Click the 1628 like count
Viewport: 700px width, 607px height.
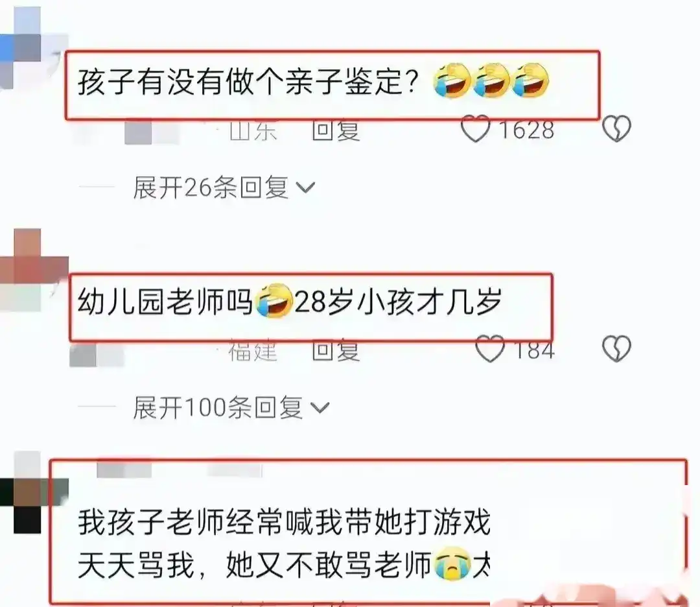pos(527,130)
